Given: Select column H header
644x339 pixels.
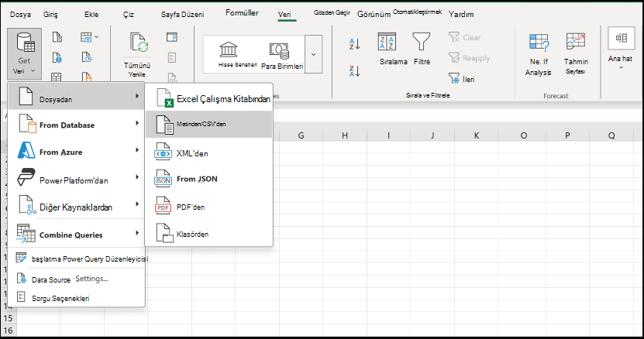Looking at the screenshot, I should (x=345, y=135).
